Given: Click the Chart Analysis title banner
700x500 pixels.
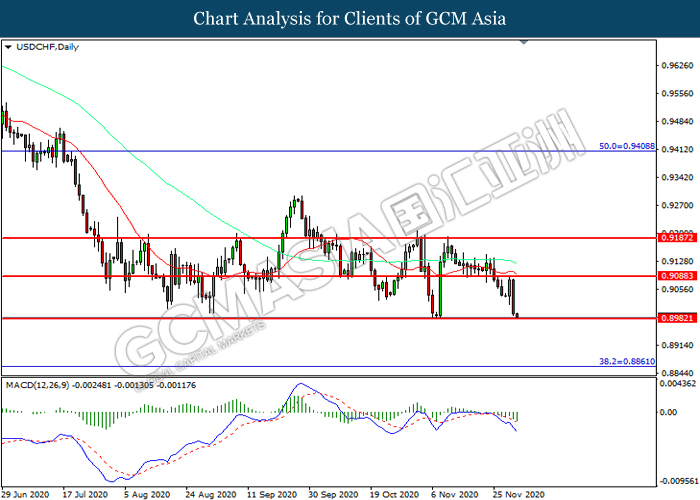Looking at the screenshot, I should (x=350, y=18).
